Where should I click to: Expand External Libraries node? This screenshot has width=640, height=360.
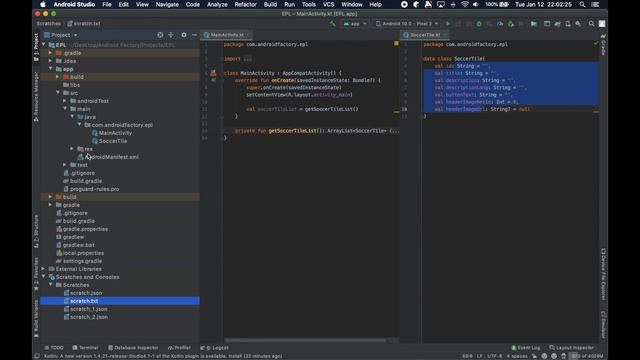[x=43, y=269]
